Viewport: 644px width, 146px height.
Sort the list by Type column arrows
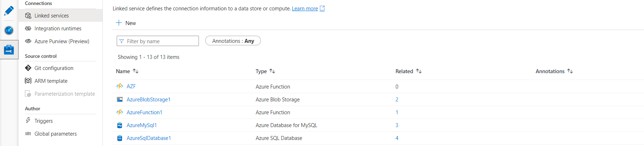tap(272, 71)
